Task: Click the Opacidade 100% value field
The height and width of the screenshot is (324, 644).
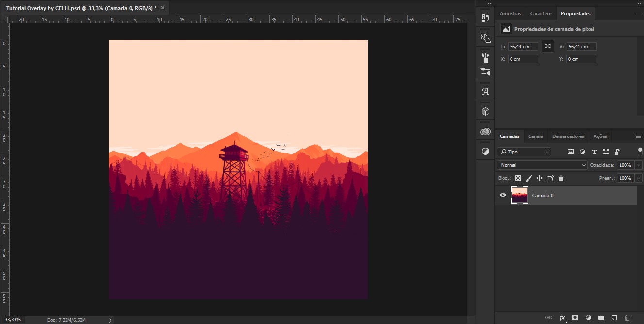Action: [x=626, y=165]
